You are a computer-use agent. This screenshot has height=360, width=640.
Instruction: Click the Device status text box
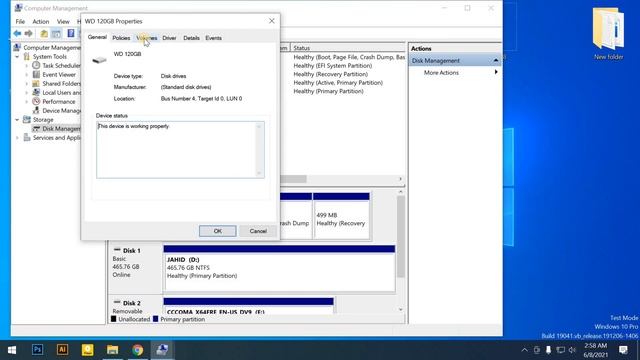(180, 150)
